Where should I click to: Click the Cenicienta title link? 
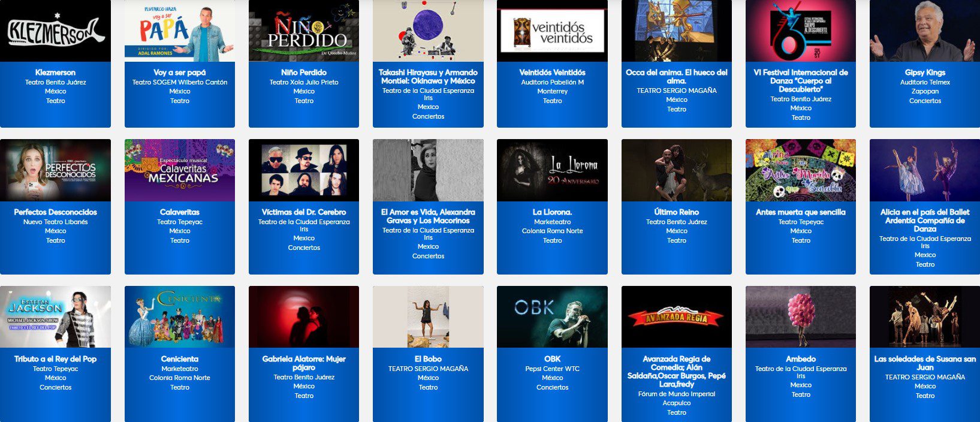point(180,359)
